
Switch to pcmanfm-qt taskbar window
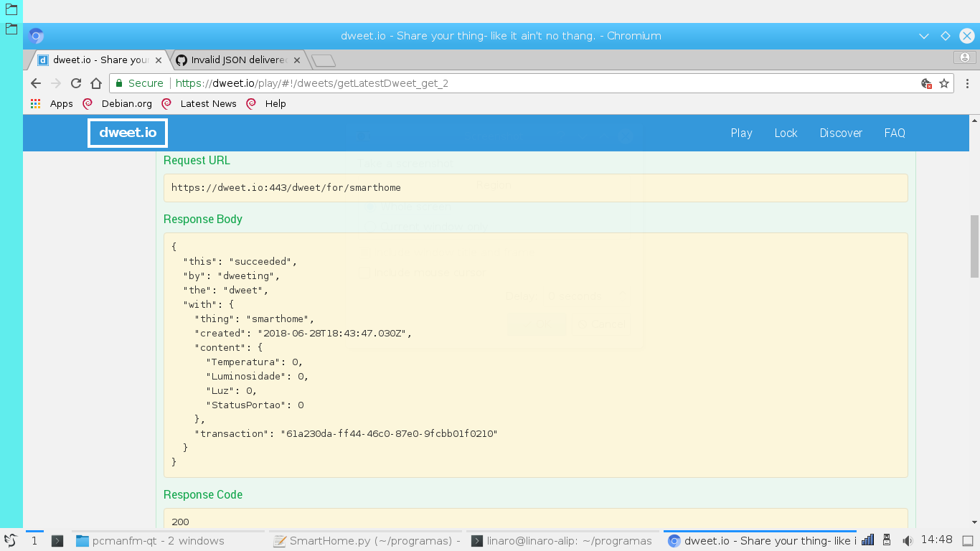(x=169, y=541)
